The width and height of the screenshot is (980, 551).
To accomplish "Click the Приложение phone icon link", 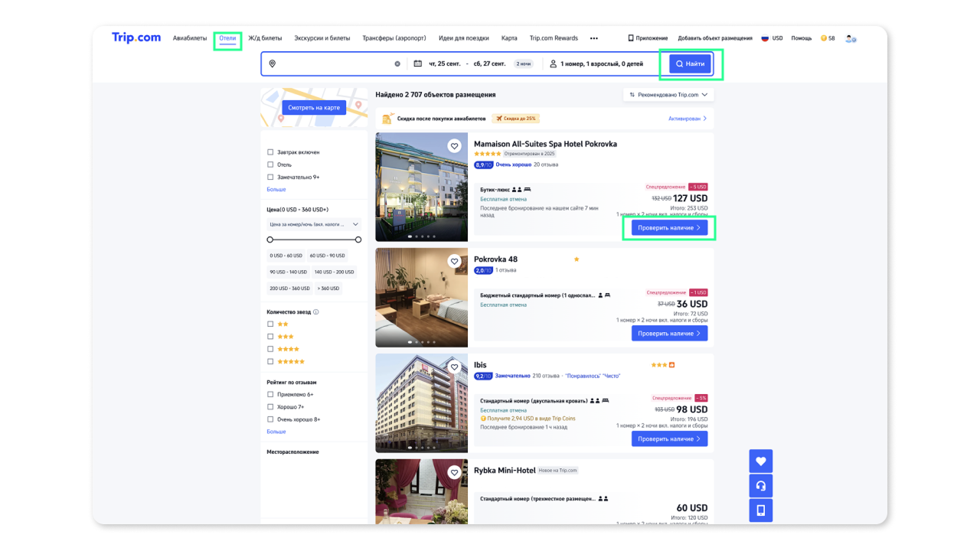I will (x=648, y=38).
